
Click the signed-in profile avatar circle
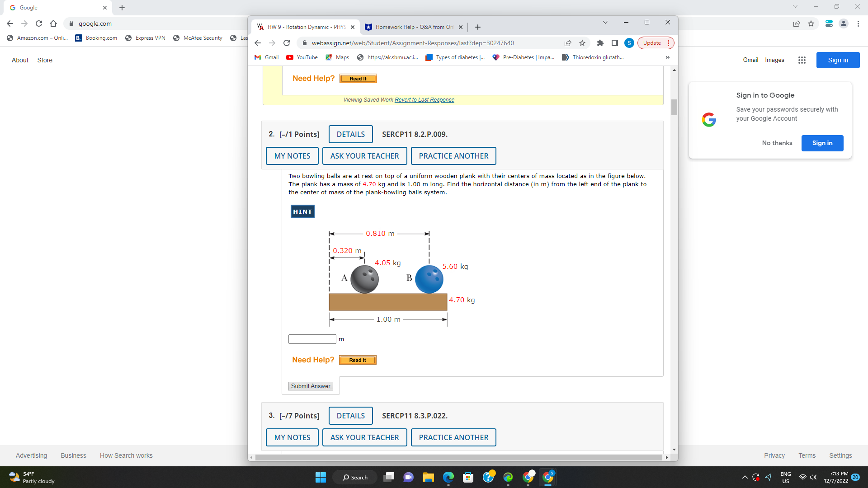pos(629,43)
